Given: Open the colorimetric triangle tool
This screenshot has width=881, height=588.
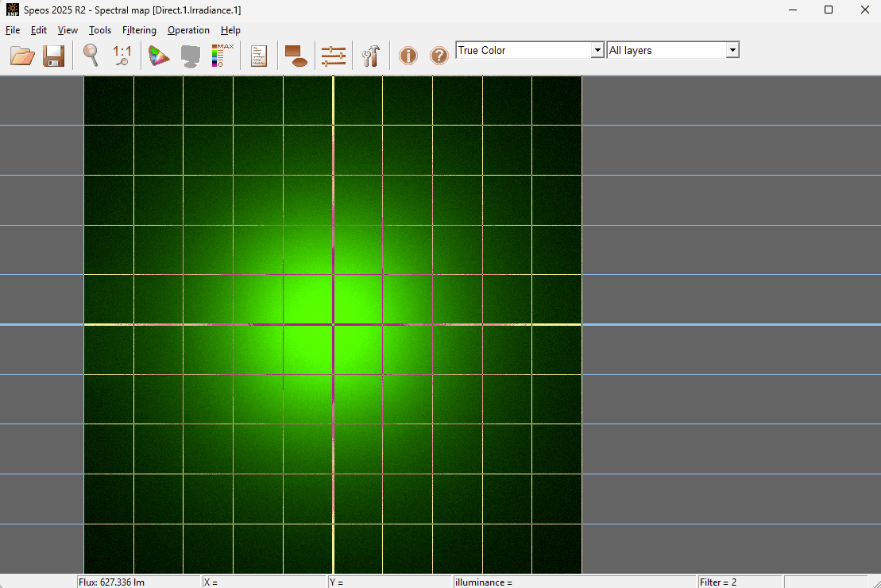Looking at the screenshot, I should [158, 56].
